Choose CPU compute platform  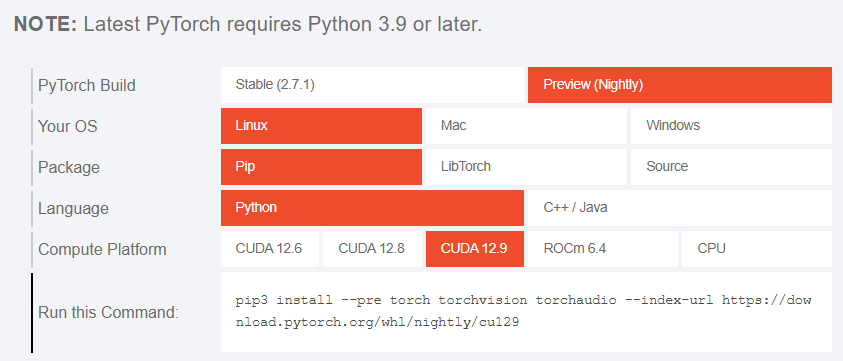click(x=756, y=249)
